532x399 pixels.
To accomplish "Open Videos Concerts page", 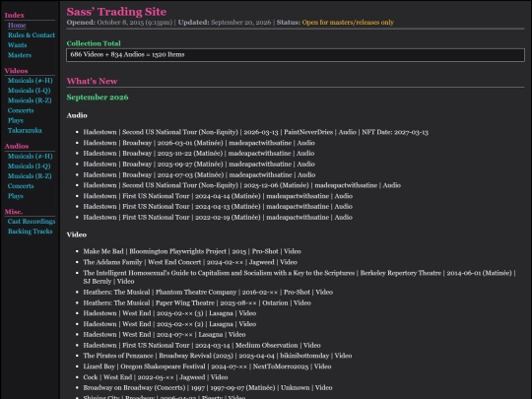I will click(x=21, y=110).
